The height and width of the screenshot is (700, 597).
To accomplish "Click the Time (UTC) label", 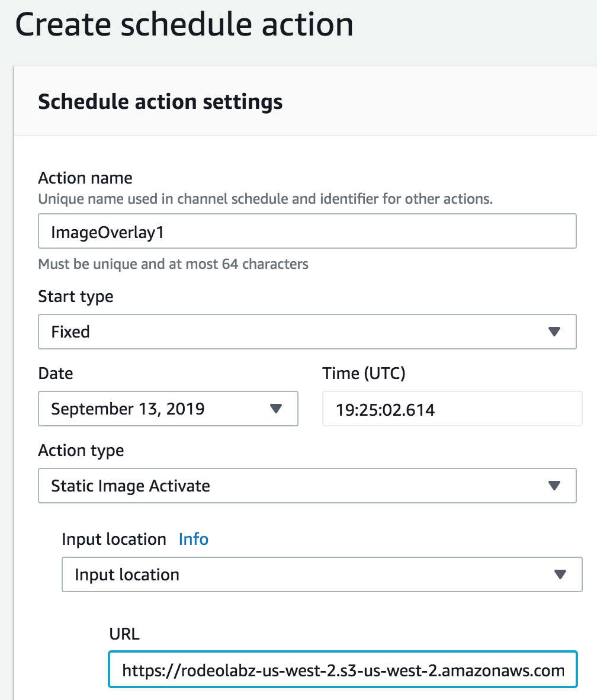I will click(364, 373).
